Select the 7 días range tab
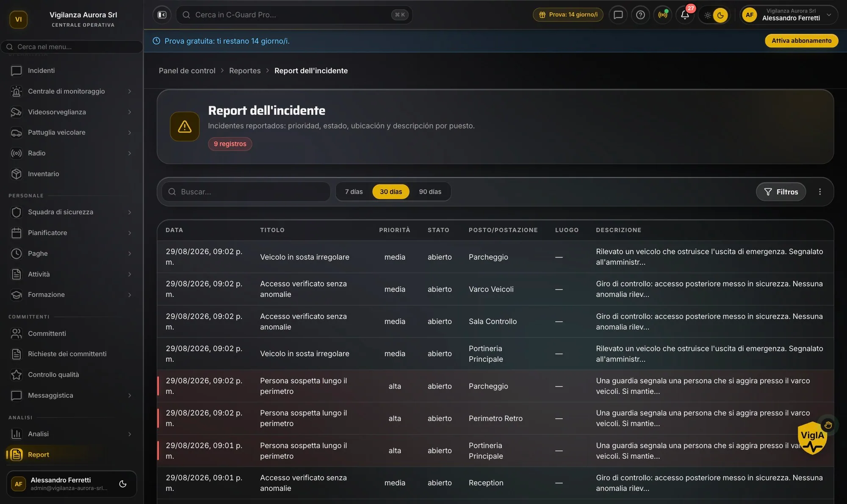Screen dimensions: 847x504 click(x=354, y=192)
